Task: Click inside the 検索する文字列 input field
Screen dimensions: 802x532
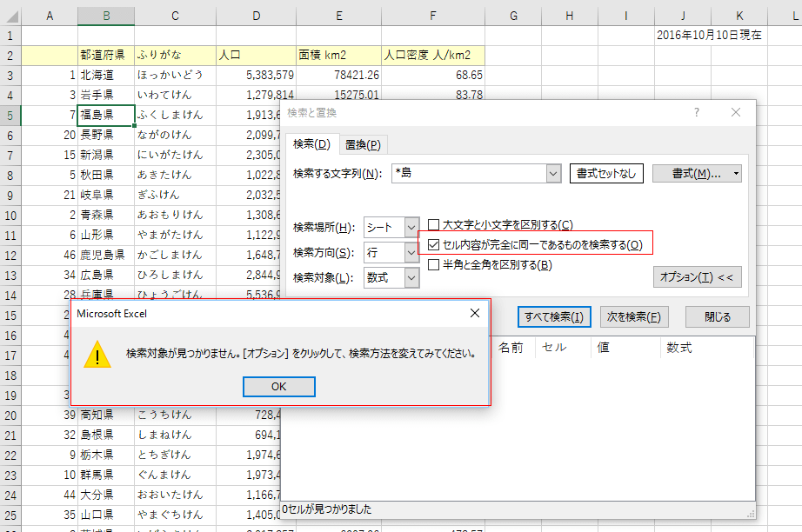Action: (x=468, y=174)
